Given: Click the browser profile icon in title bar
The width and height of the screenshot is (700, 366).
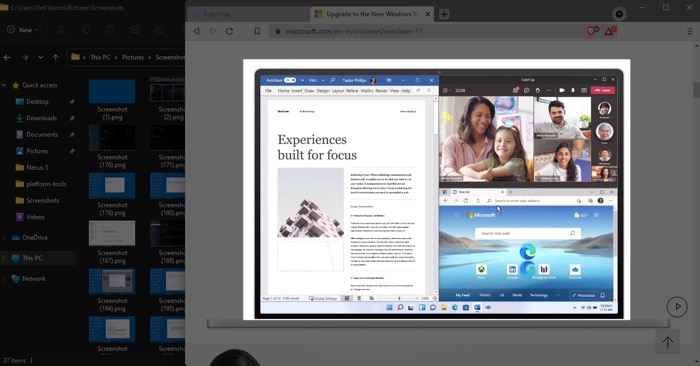Looking at the screenshot, I should pos(619,14).
